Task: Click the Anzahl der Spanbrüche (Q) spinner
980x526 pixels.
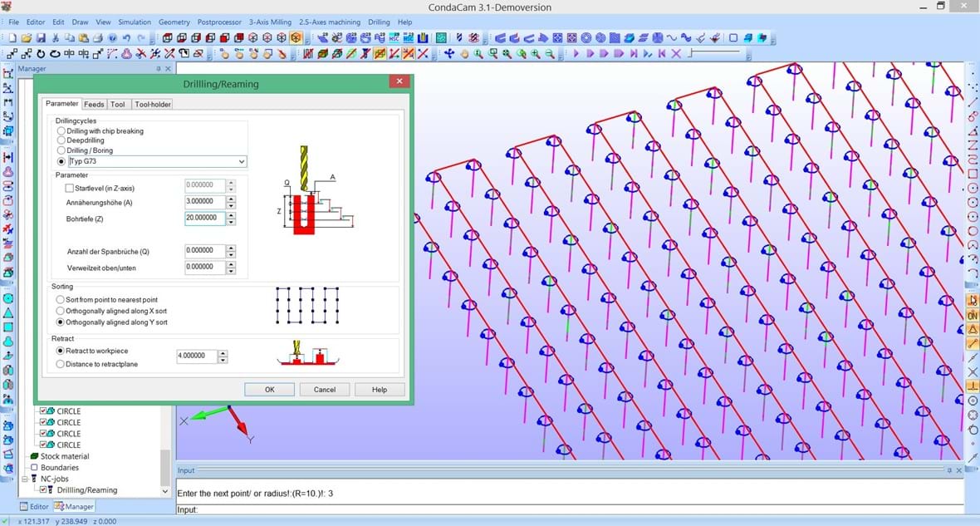Action: pos(231,251)
